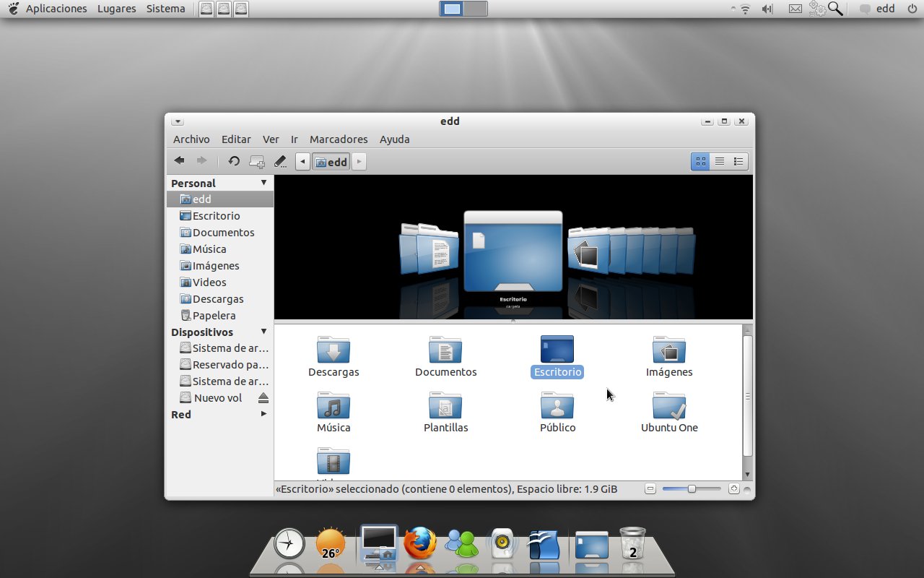This screenshot has width=924, height=578.
Task: Open the Ver menu
Action: 271,139
